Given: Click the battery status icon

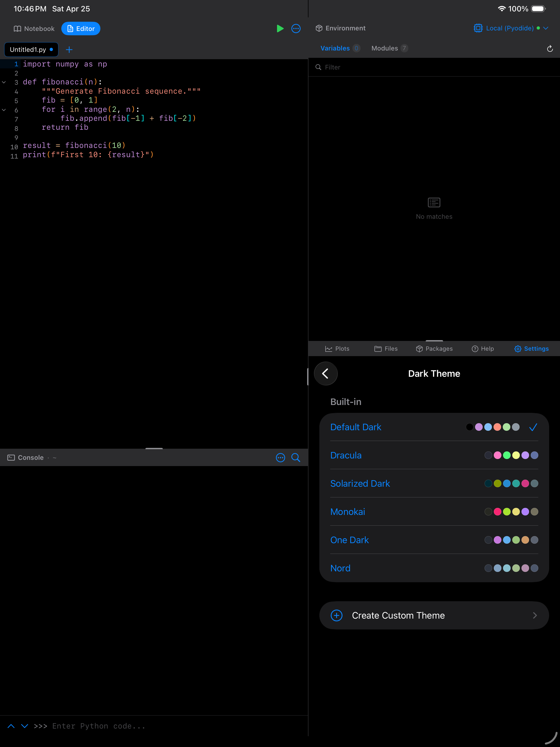Looking at the screenshot, I should click(x=538, y=9).
